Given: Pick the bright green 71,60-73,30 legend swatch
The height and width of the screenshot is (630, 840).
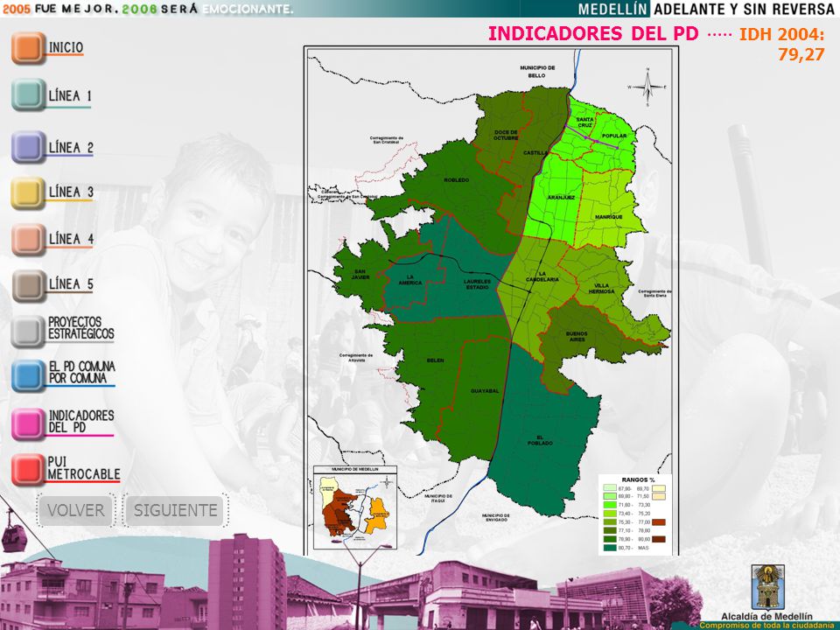Looking at the screenshot, I should [x=610, y=505].
